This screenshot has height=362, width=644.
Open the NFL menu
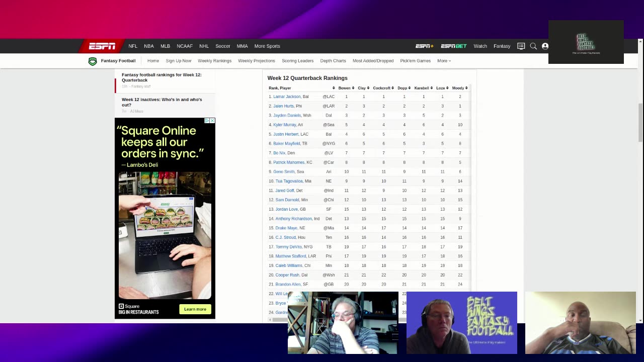click(133, 46)
